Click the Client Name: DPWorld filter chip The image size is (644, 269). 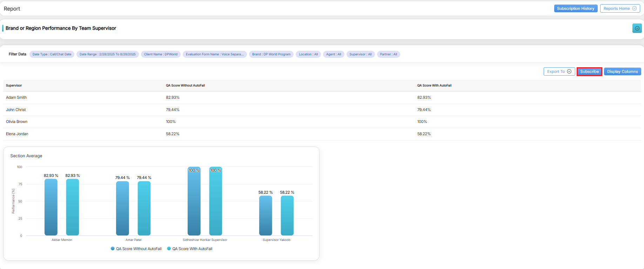(x=161, y=54)
